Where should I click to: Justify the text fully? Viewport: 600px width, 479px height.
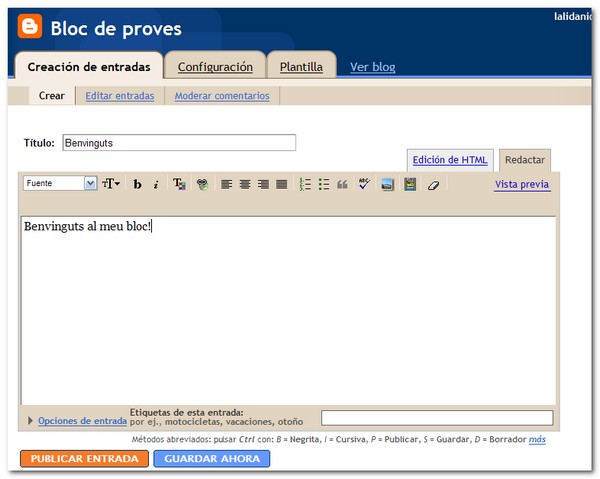[281, 184]
